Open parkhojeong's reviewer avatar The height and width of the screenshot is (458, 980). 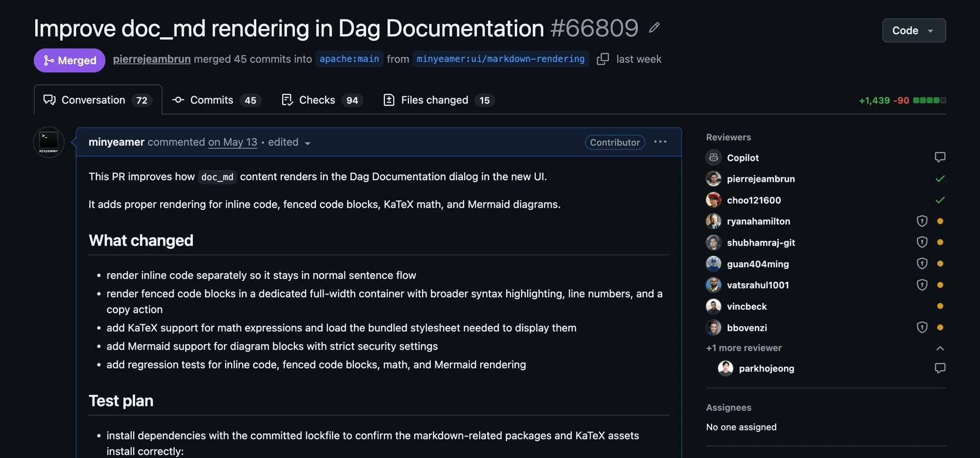coord(725,368)
